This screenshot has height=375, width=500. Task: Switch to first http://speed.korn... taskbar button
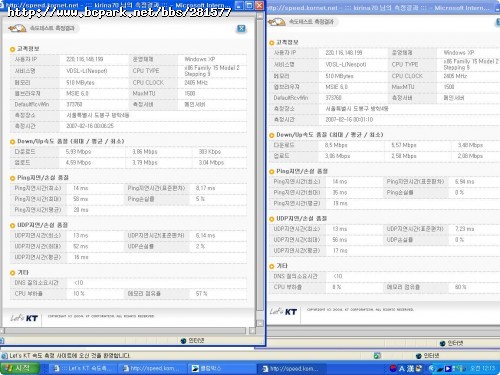151,368
